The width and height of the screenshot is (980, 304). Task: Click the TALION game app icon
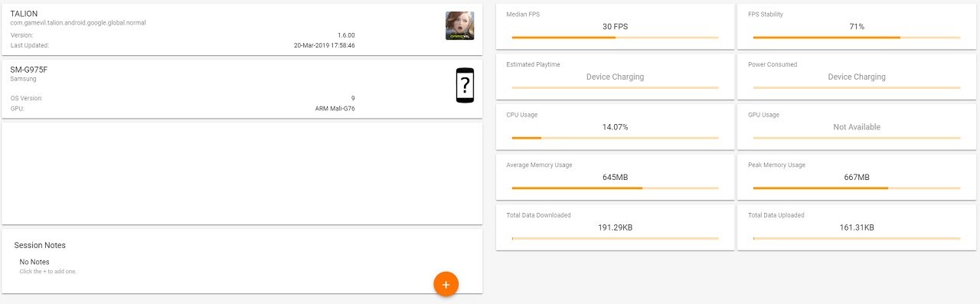[459, 25]
